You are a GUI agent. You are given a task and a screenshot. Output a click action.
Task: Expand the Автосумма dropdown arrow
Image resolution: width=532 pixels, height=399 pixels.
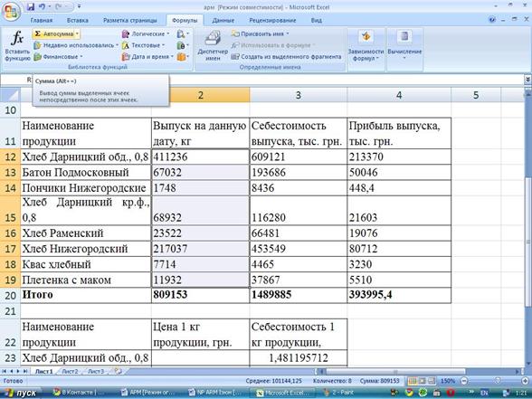click(78, 34)
